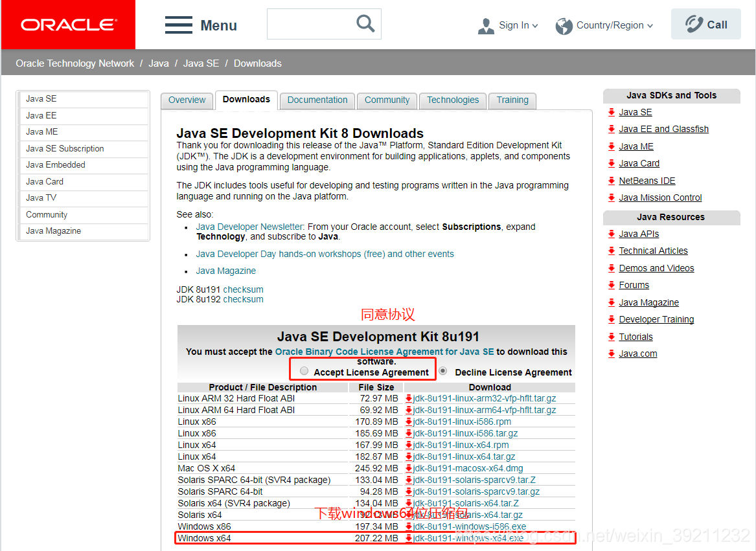
Task: Click the 'Windows x86' row label
Action: pyautogui.click(x=205, y=526)
